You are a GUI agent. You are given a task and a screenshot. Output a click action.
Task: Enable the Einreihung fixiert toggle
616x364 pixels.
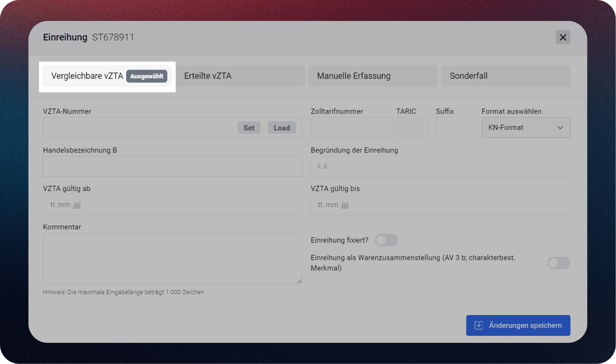coord(386,240)
